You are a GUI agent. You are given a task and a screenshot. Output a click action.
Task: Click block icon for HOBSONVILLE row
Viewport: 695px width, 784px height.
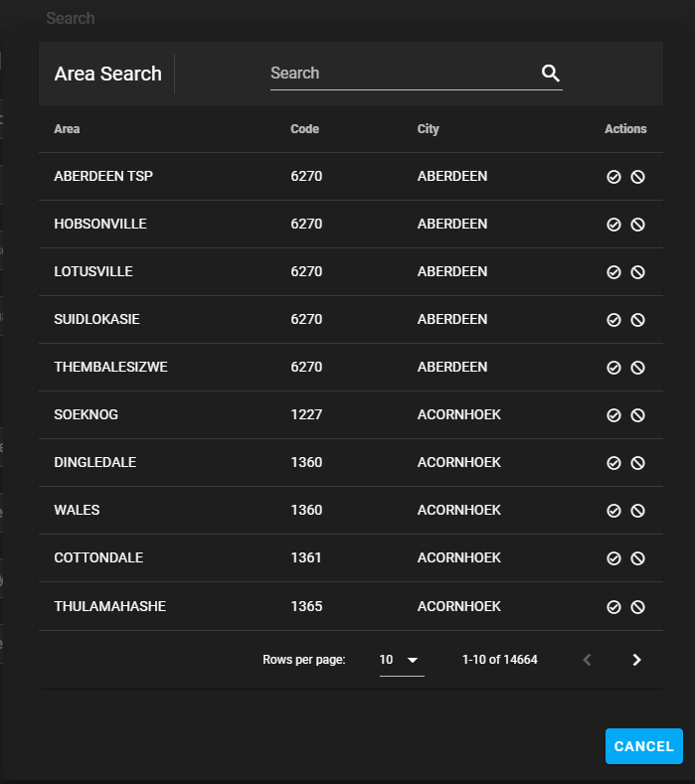638,225
